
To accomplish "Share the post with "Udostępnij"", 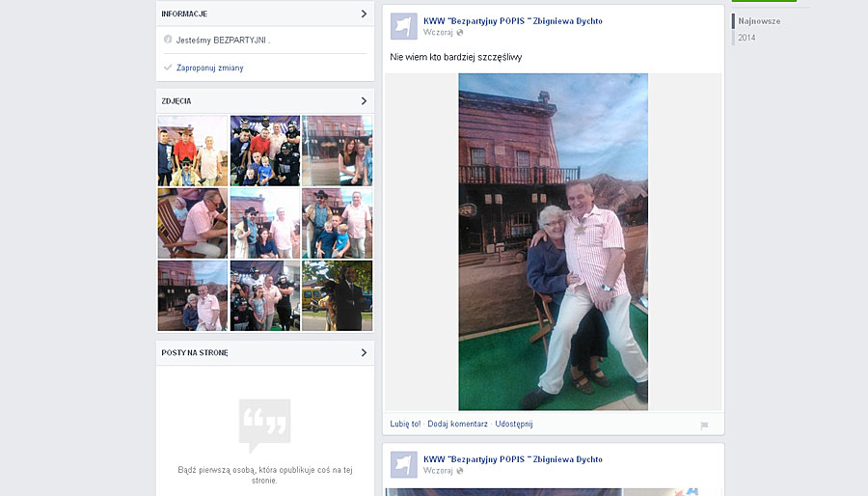I will coord(514,424).
